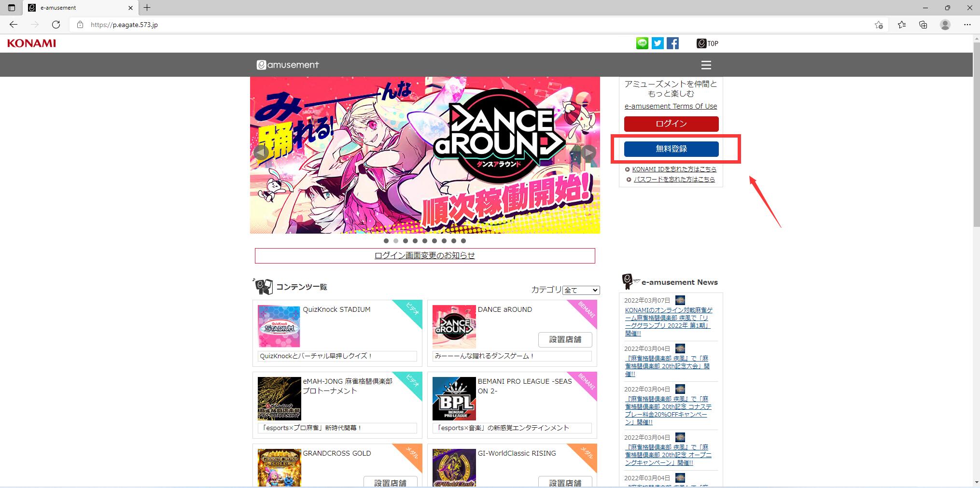Switch to the e-amusement browser tab

pos(77,8)
